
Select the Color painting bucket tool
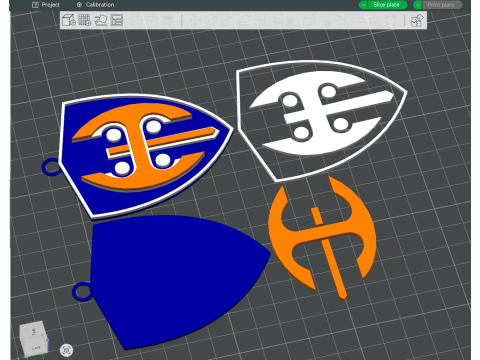click(341, 21)
